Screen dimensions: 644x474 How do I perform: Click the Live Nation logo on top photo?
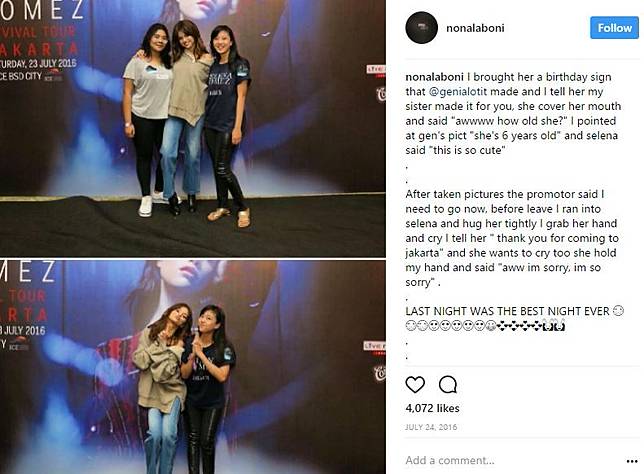tap(377, 70)
